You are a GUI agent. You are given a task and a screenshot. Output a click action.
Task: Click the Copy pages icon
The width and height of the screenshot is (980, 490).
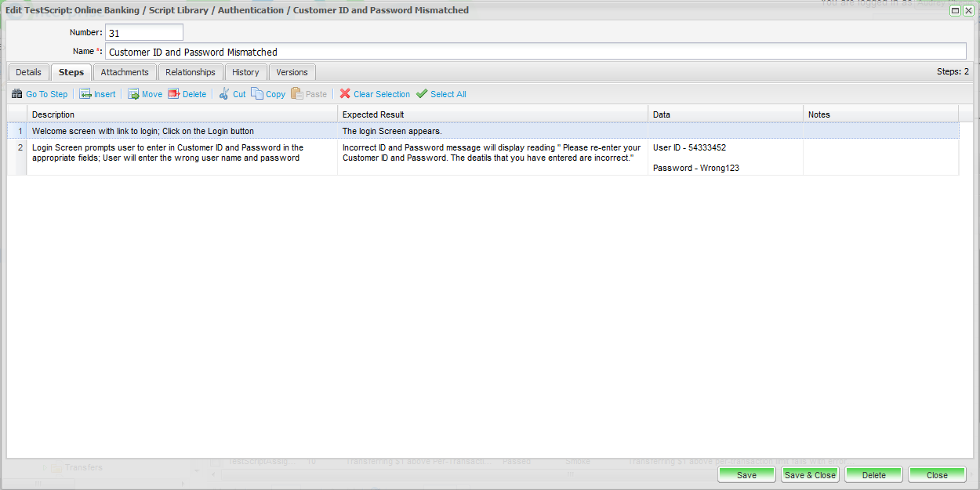pyautogui.click(x=257, y=94)
